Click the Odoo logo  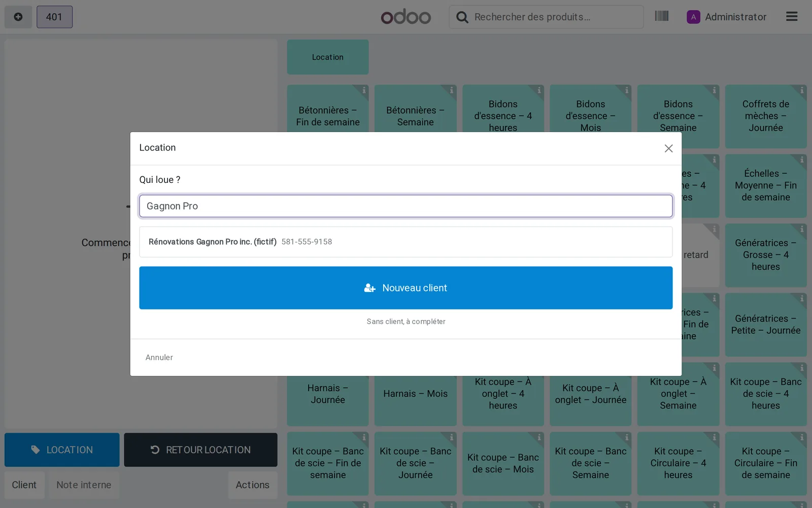pos(405,17)
